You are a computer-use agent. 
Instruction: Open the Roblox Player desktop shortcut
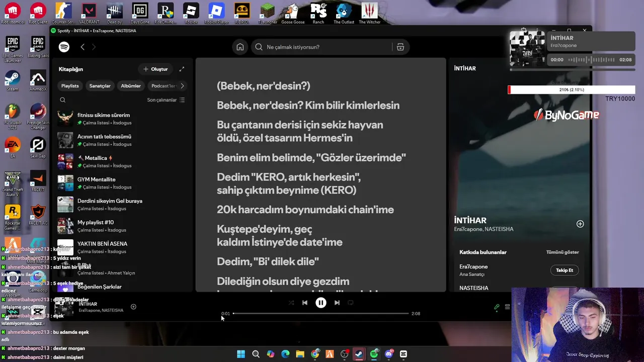pyautogui.click(x=216, y=13)
